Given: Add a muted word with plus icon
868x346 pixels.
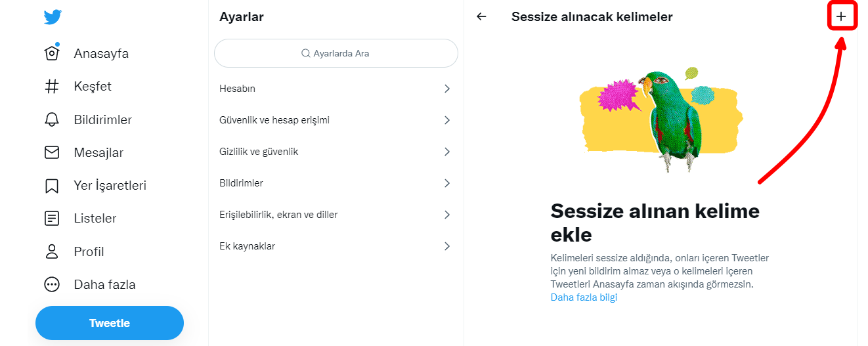Looking at the screenshot, I should pyautogui.click(x=842, y=16).
